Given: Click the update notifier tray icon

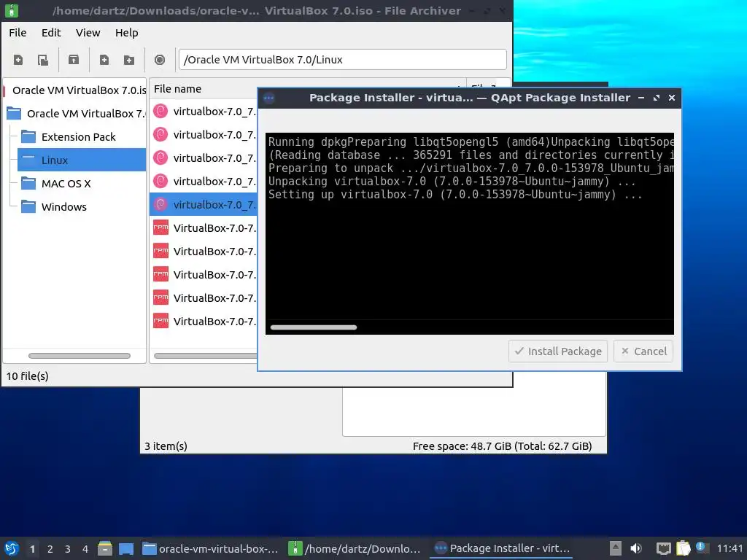Looking at the screenshot, I should pos(702,547).
